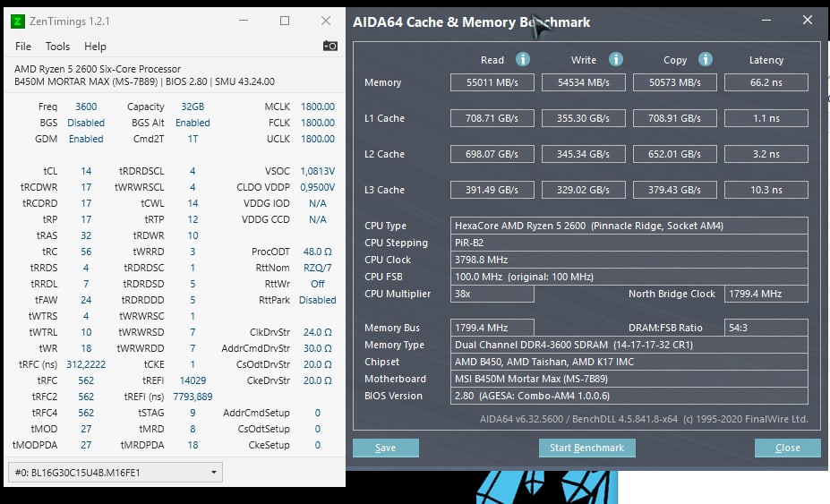
Task: Click the Memory Read value 55011 MB/s
Action: 492,82
